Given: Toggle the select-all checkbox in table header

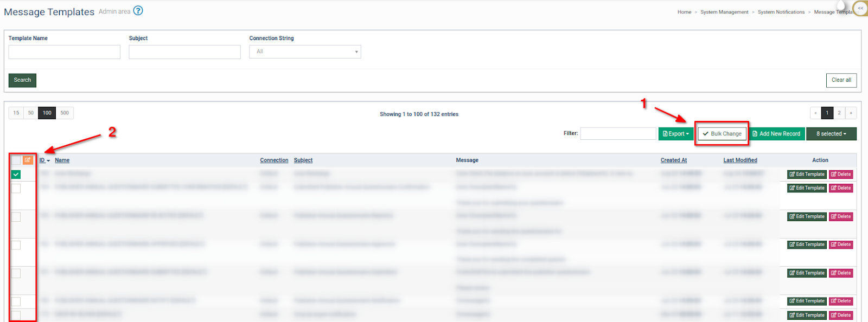Looking at the screenshot, I should coord(16,160).
